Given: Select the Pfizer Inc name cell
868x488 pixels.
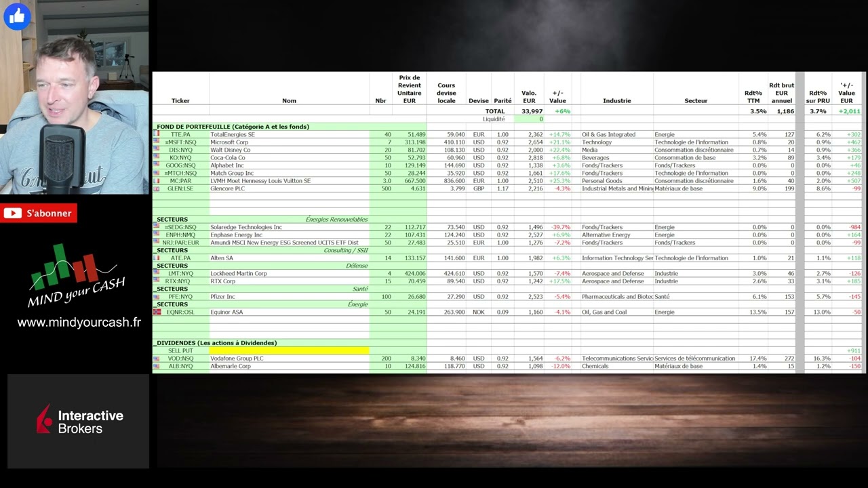Looking at the screenshot, I should click(x=290, y=297).
